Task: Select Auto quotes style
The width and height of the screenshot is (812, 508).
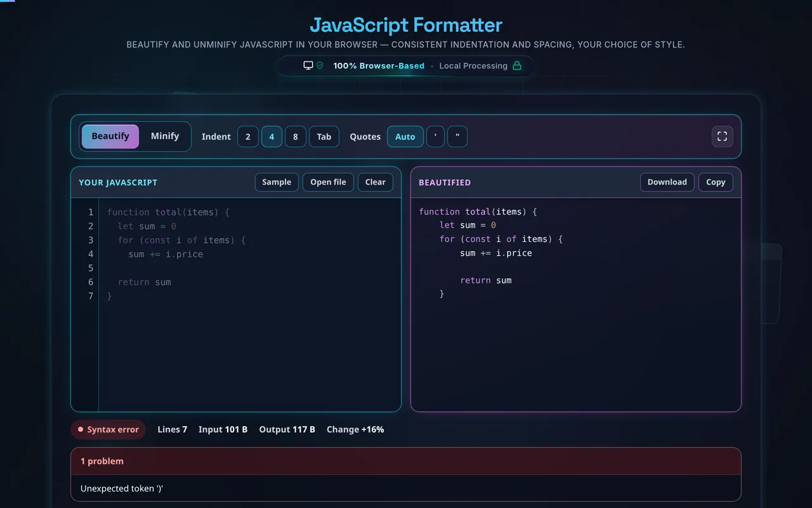Action: pyautogui.click(x=405, y=137)
